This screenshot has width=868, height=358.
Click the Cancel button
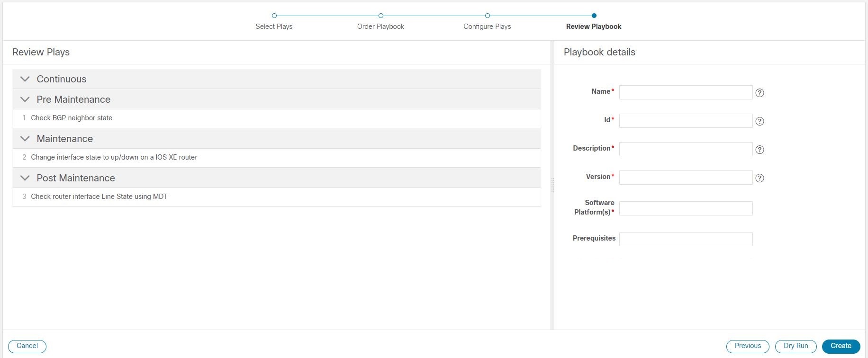tap(27, 346)
